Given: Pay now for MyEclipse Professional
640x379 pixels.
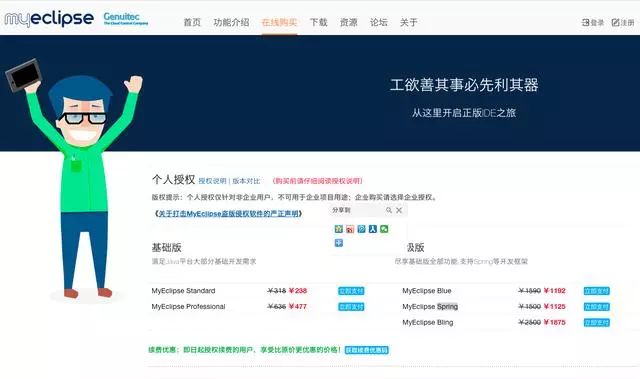Looking at the screenshot, I should coord(351,307).
